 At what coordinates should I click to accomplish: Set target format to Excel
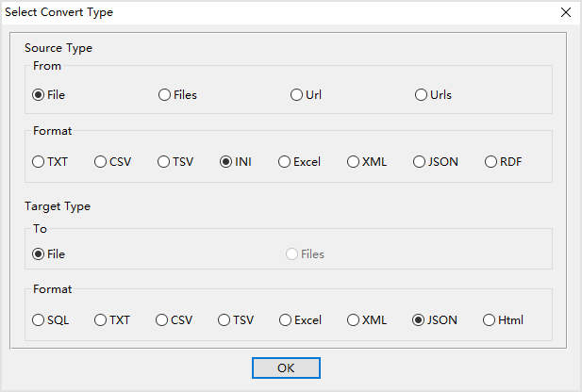285,319
